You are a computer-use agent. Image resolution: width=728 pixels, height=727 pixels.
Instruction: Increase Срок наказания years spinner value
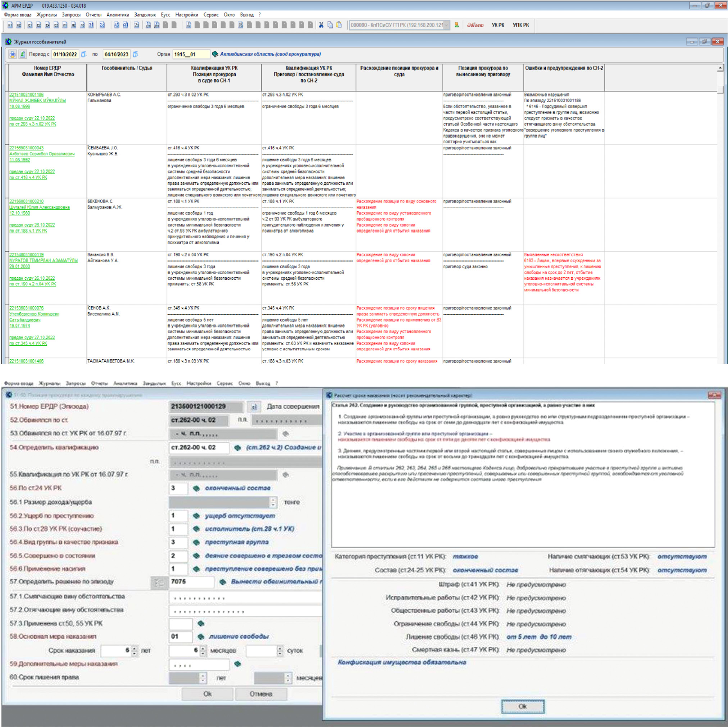(135, 648)
